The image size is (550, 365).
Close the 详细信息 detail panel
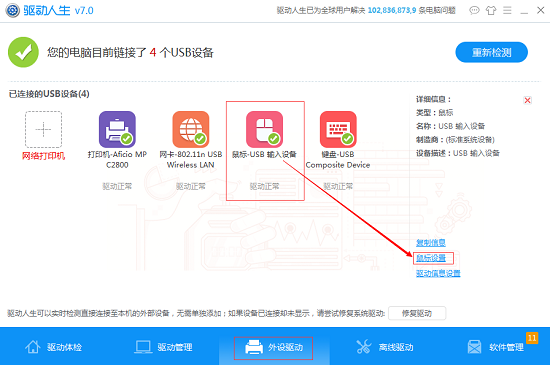(527, 100)
